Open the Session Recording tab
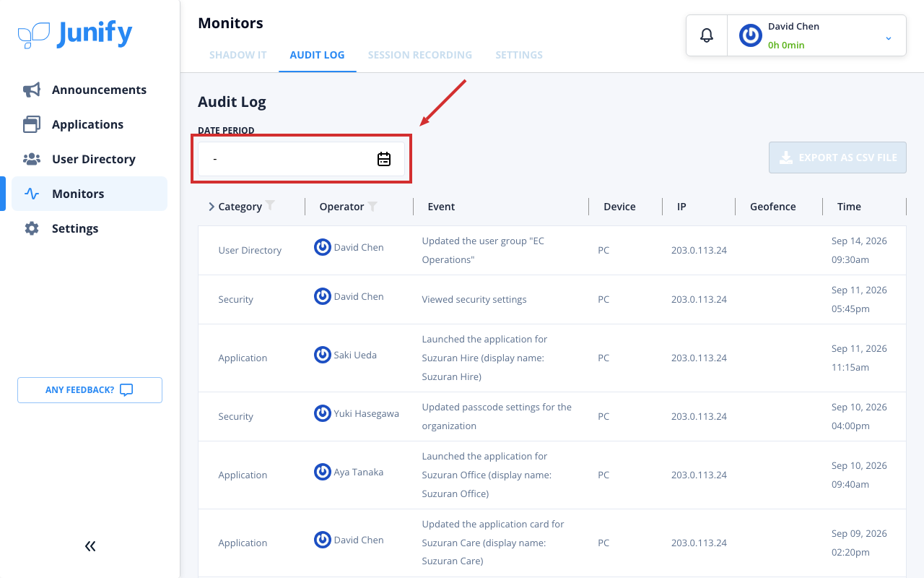 pos(420,55)
